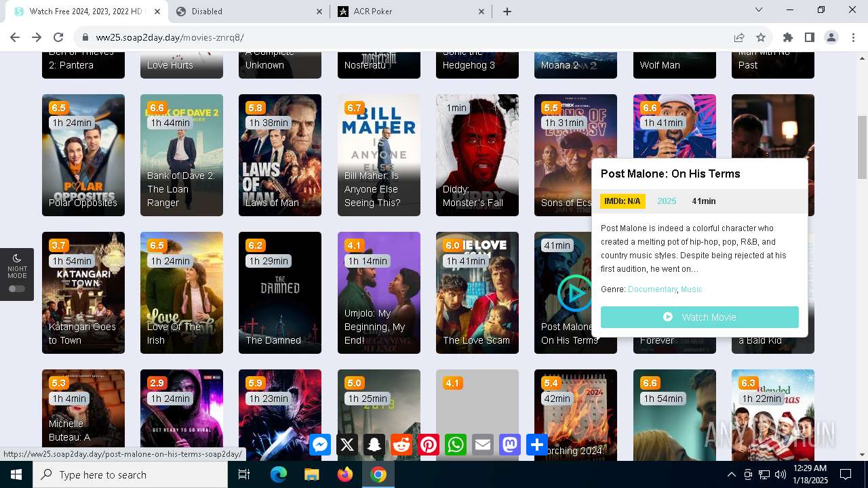Open Katangari Goes to Town poster

83,293
